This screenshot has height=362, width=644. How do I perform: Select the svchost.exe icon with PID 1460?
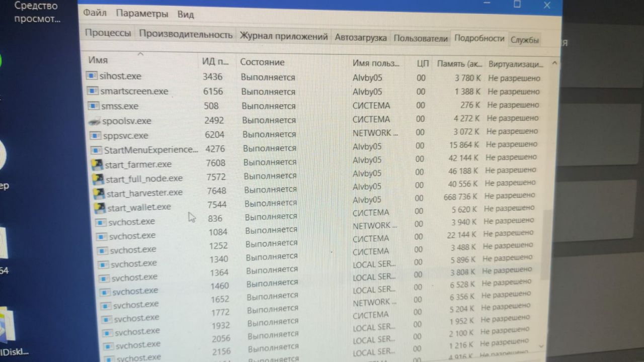[106, 291]
